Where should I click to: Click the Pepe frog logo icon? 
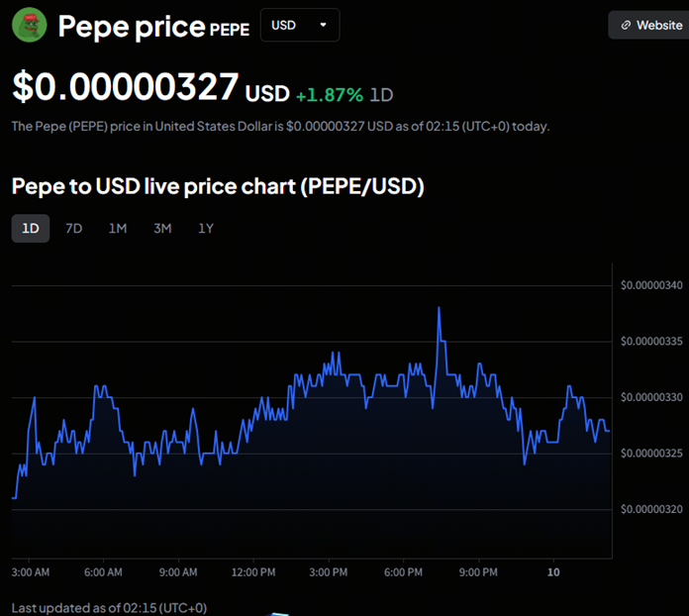coord(30,26)
